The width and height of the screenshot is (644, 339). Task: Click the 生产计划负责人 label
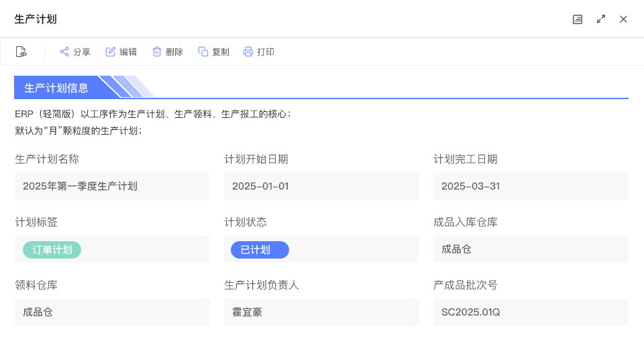(x=262, y=285)
